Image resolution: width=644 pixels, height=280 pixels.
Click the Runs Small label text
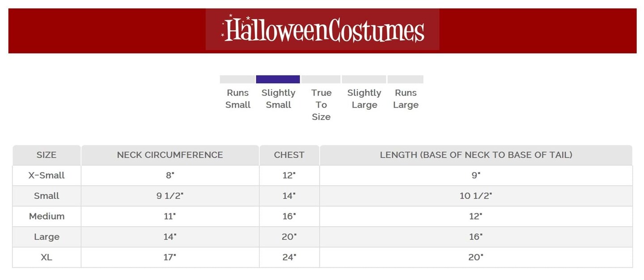(x=238, y=99)
